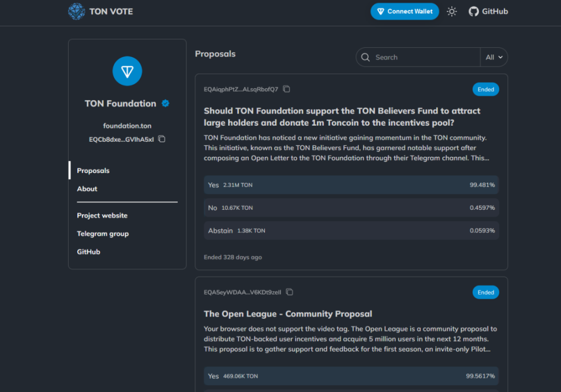561x392 pixels.
Task: Click the TON Foundation avatar logo
Action: (127, 71)
